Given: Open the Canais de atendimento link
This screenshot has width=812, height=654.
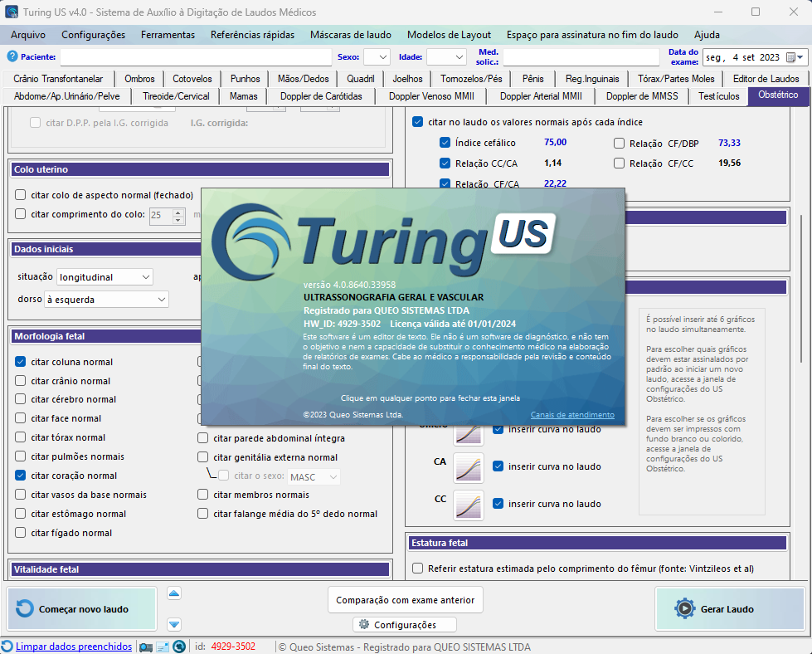Looking at the screenshot, I should pos(572,415).
